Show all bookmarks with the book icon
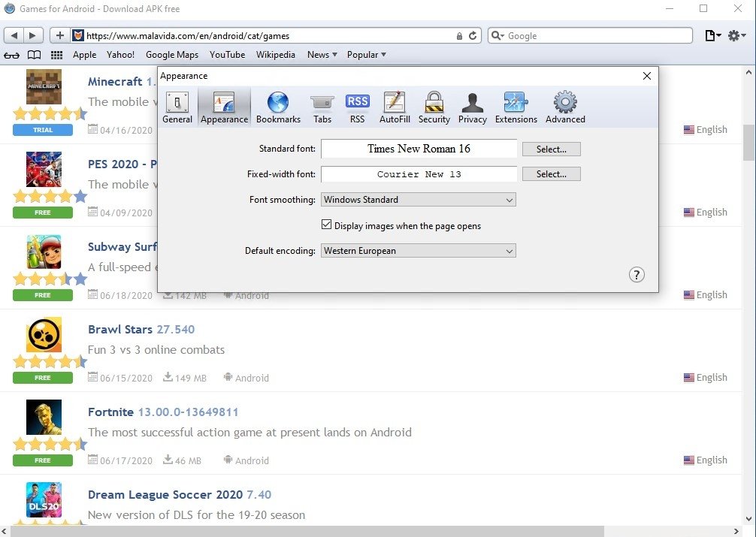Image resolution: width=756 pixels, height=537 pixels. click(34, 55)
